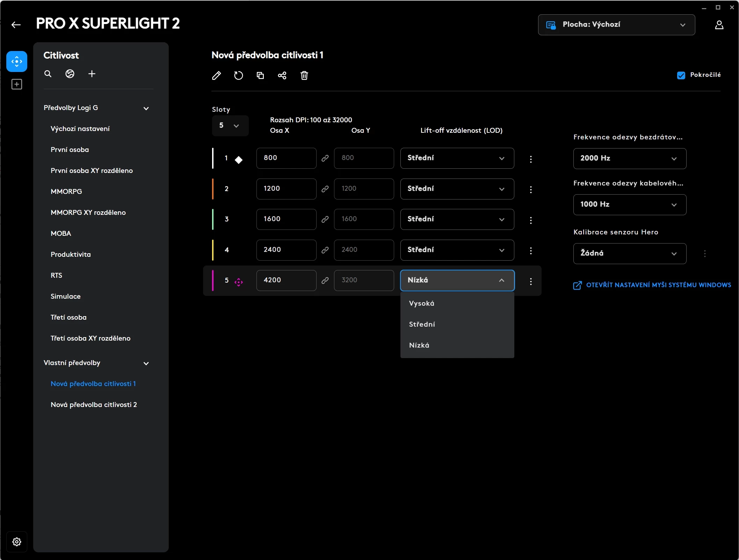Open more options for slot 1
Screen dimensions: 739x560
(x=531, y=159)
